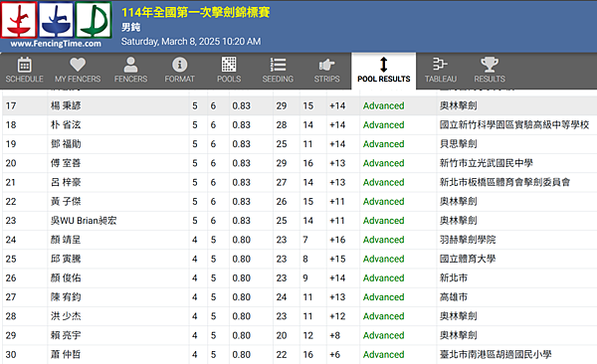Click club 新竹市立光武國民中學
This screenshot has height=364, width=597.
(x=487, y=163)
